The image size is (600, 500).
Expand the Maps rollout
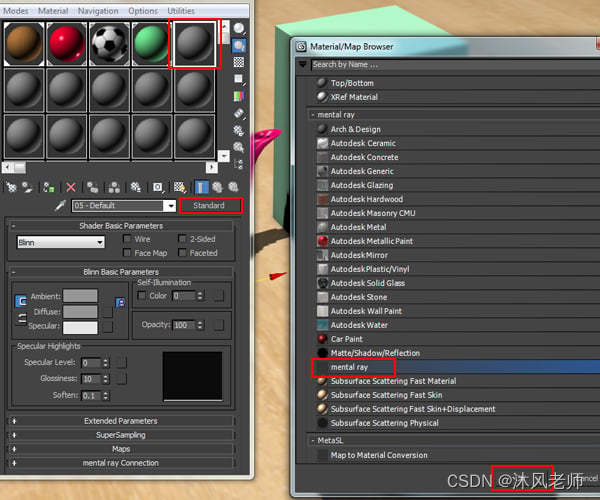coord(121,449)
